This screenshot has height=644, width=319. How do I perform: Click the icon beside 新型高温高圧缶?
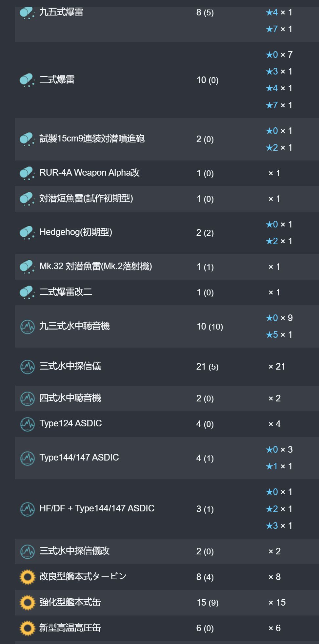[x=27, y=628]
